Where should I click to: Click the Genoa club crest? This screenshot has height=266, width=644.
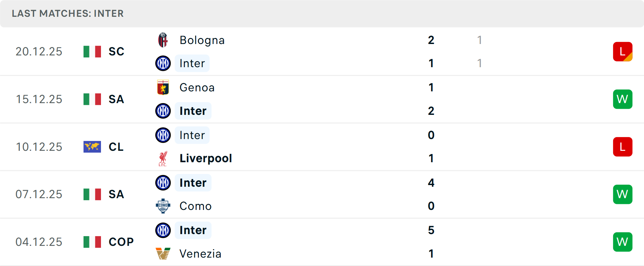pos(163,87)
